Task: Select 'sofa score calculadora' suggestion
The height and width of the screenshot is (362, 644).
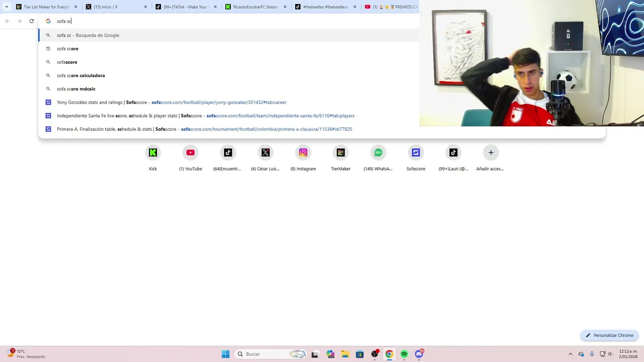Action: coord(229,75)
